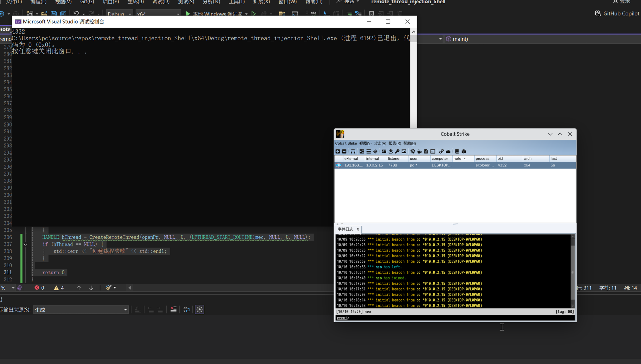The image size is (641, 364).
Task: Expand the debugger target dropdown arrow
Action: coord(246,14)
